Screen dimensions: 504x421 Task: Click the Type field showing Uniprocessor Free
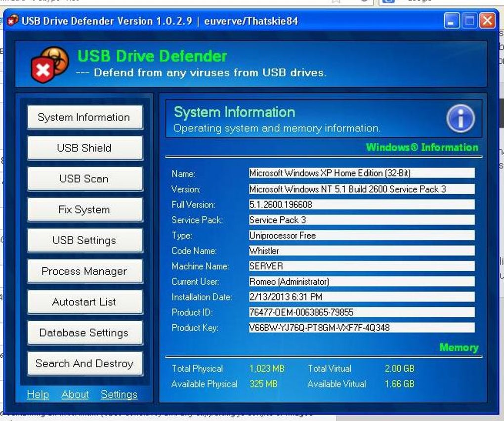pyautogui.click(x=362, y=235)
